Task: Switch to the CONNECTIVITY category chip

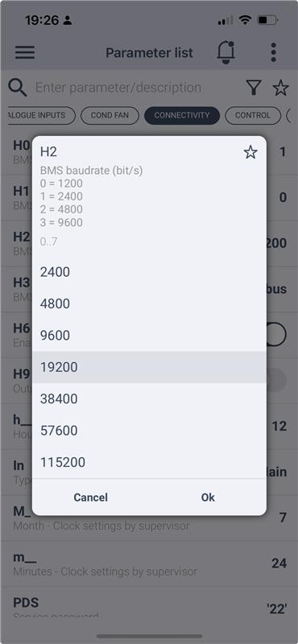Action: click(x=182, y=115)
